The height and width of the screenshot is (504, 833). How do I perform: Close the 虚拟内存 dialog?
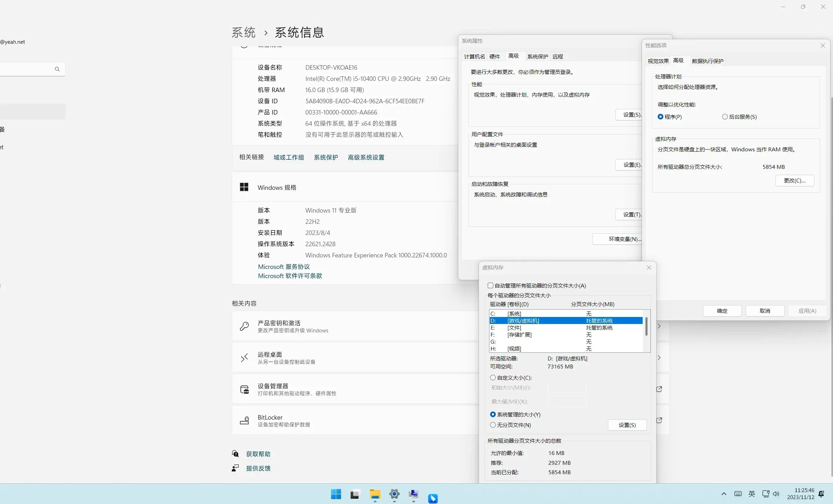(649, 268)
